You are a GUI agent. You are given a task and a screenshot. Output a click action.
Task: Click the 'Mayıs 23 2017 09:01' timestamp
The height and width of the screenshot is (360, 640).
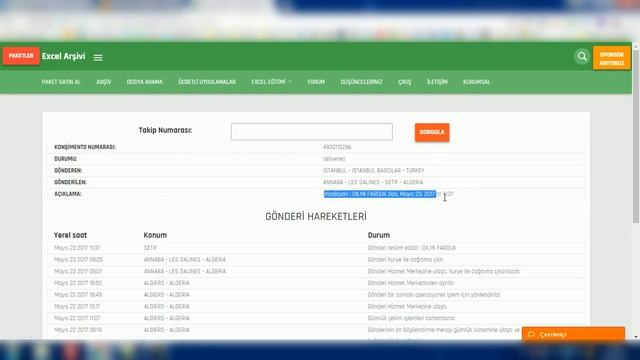click(78, 271)
